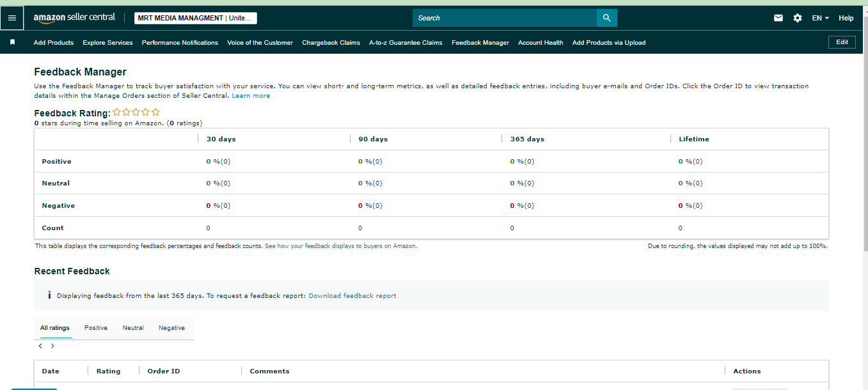The width and height of the screenshot is (868, 390).
Task: Click the Negative row label
Action: [x=58, y=206]
